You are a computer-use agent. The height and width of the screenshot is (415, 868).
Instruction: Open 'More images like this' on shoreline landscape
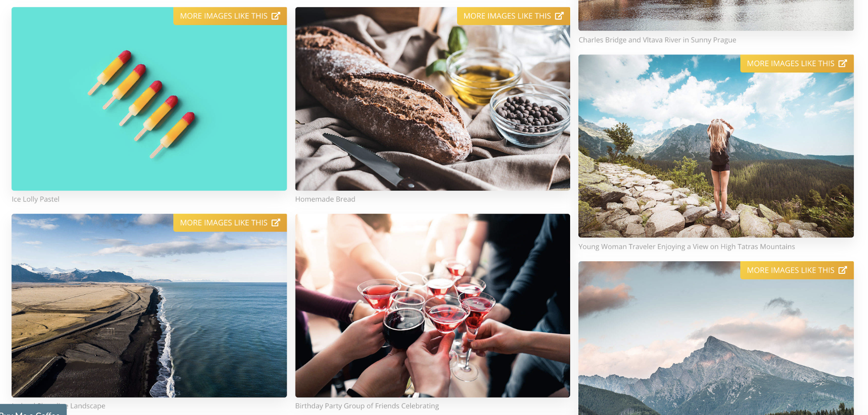(x=230, y=223)
